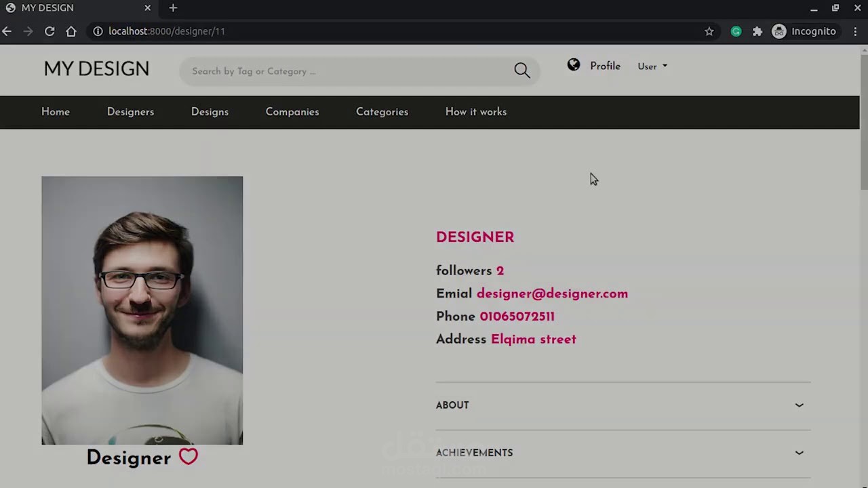Reload the page
Screen dimensions: 868x488
(50, 31)
